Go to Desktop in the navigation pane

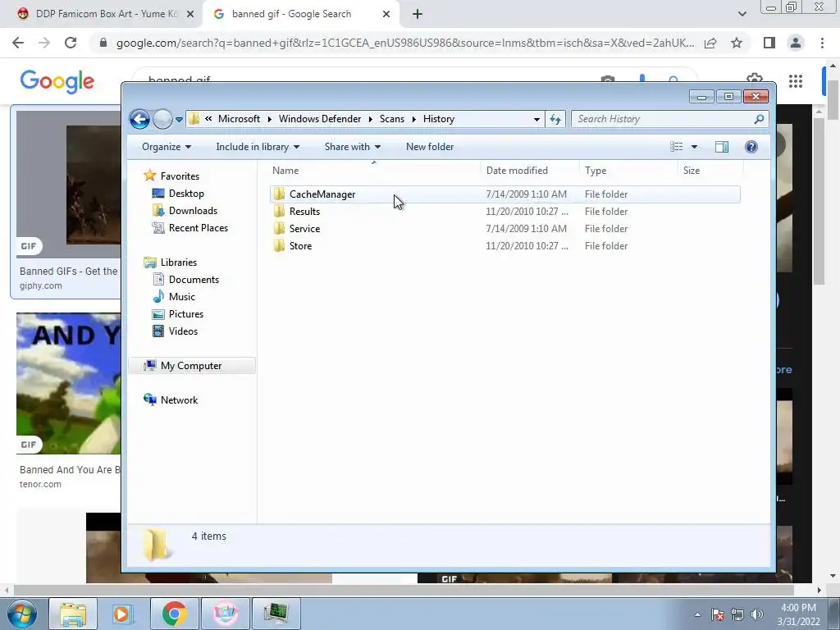click(x=186, y=194)
